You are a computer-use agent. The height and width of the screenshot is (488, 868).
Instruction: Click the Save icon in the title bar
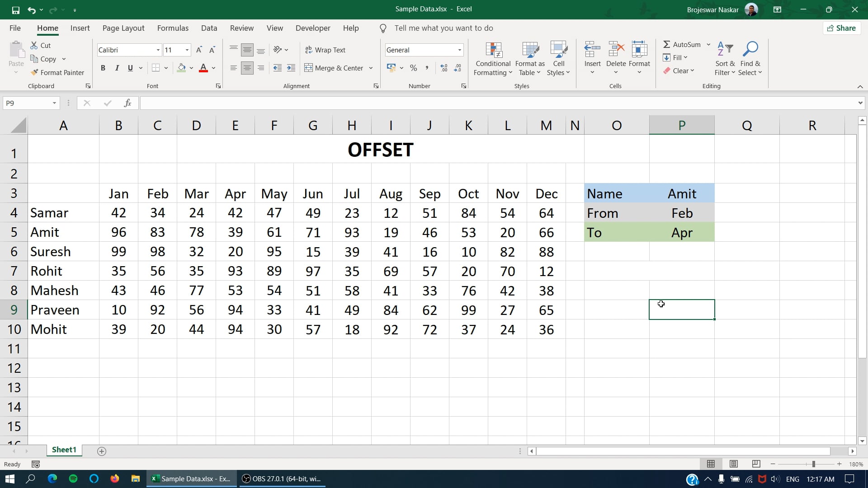coord(16,9)
